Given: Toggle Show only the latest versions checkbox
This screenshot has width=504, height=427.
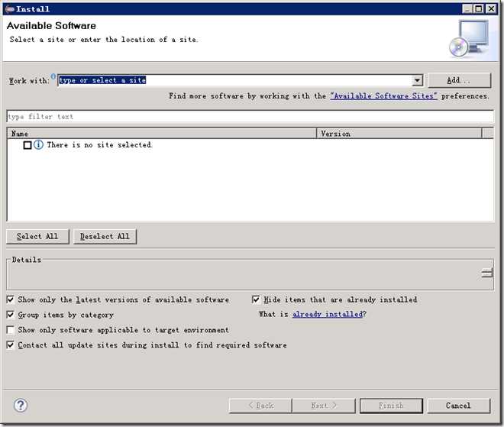Looking at the screenshot, I should 11,299.
